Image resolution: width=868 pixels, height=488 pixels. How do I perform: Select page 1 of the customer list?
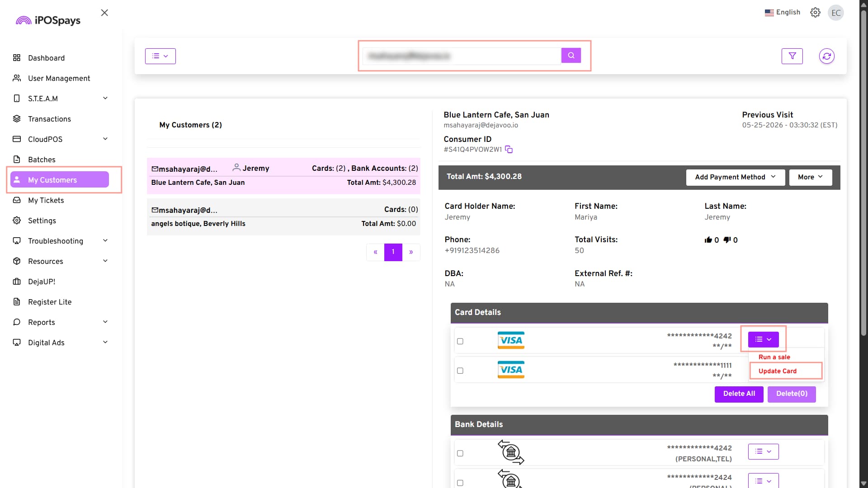point(393,252)
